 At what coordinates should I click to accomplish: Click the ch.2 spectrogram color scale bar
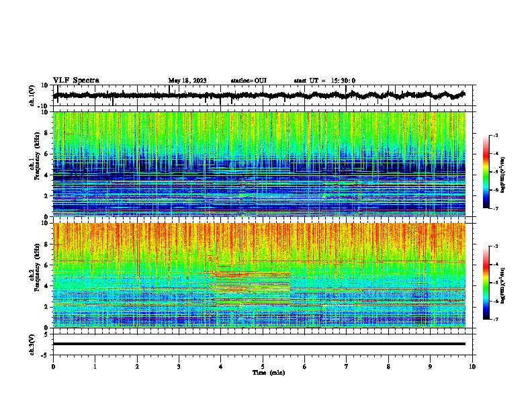(x=486, y=283)
